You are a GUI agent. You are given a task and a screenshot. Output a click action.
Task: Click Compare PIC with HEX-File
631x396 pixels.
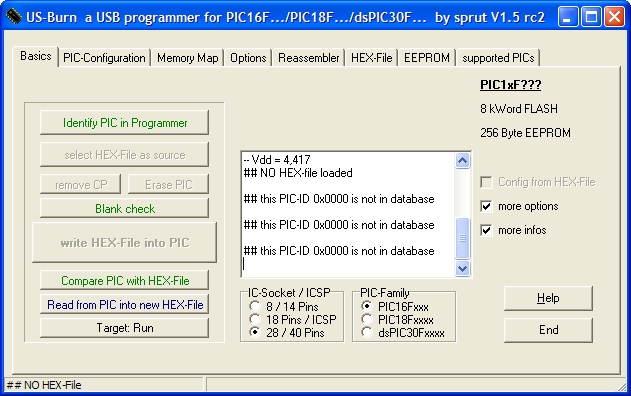[x=124, y=280]
